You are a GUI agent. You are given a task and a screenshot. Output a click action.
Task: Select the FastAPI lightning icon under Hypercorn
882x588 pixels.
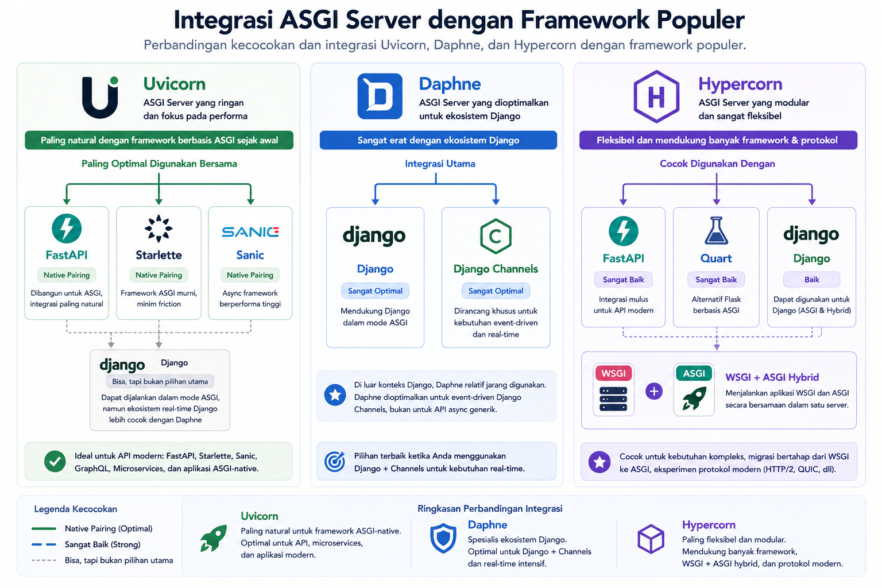point(624,231)
